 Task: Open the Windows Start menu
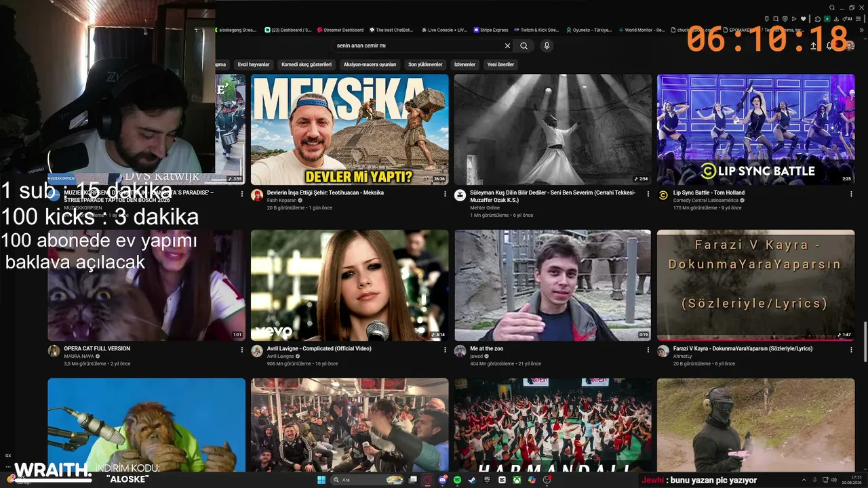(x=321, y=480)
